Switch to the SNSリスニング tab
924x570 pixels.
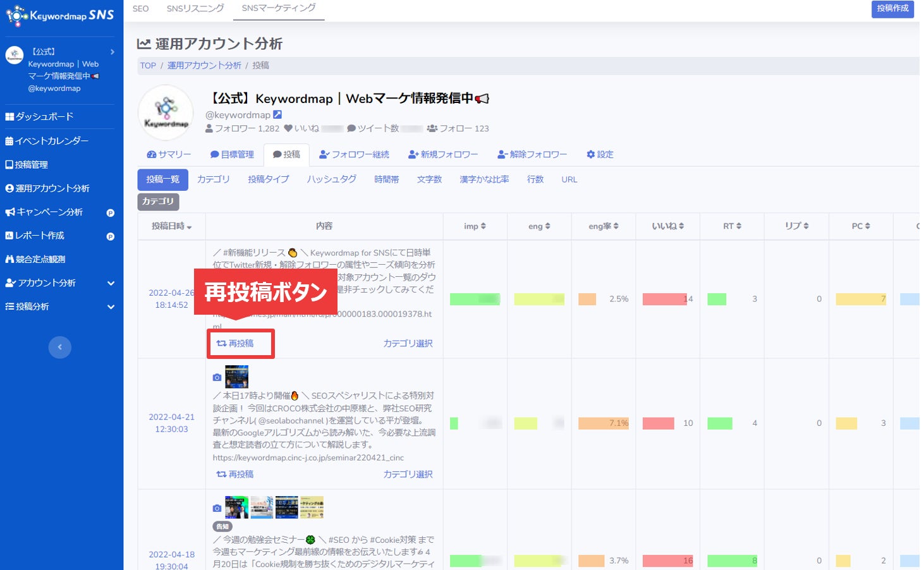[194, 8]
